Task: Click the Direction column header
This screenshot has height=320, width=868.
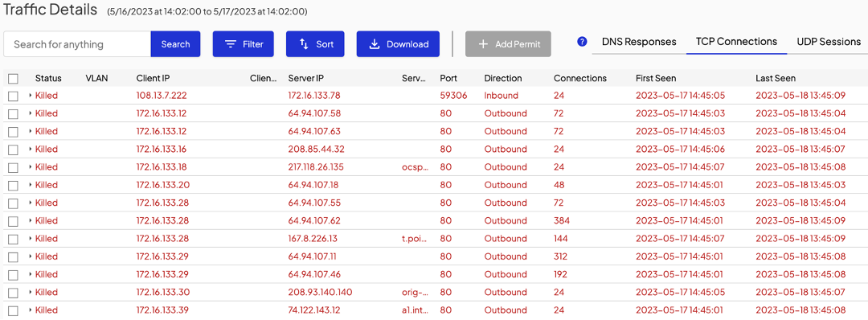Action: click(502, 78)
